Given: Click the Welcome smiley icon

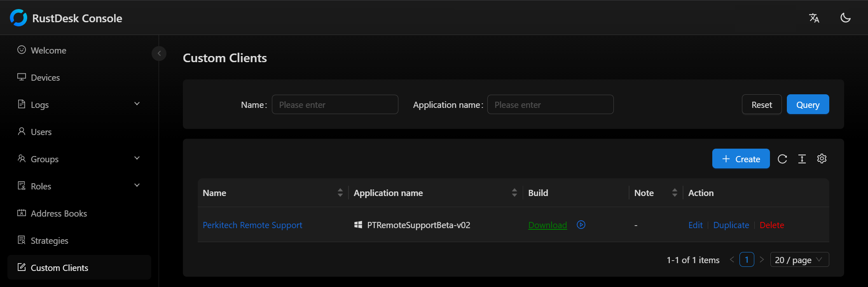Looking at the screenshot, I should pos(21,50).
